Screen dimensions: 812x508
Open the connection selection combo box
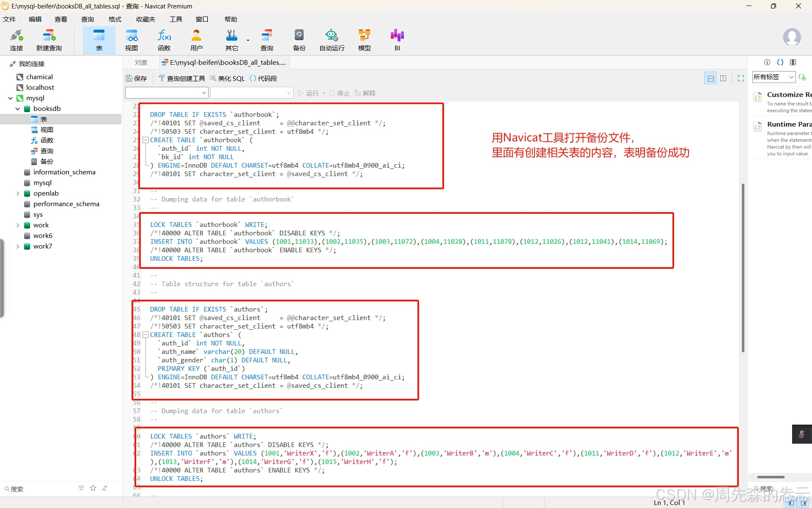coord(167,93)
